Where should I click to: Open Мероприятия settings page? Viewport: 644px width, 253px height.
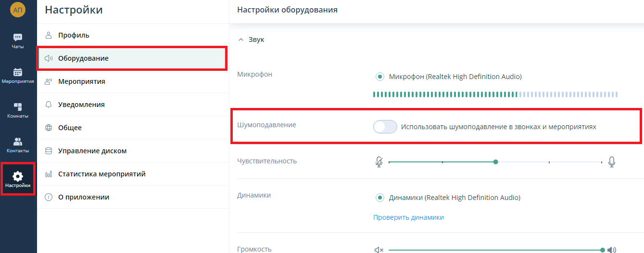pos(133,81)
